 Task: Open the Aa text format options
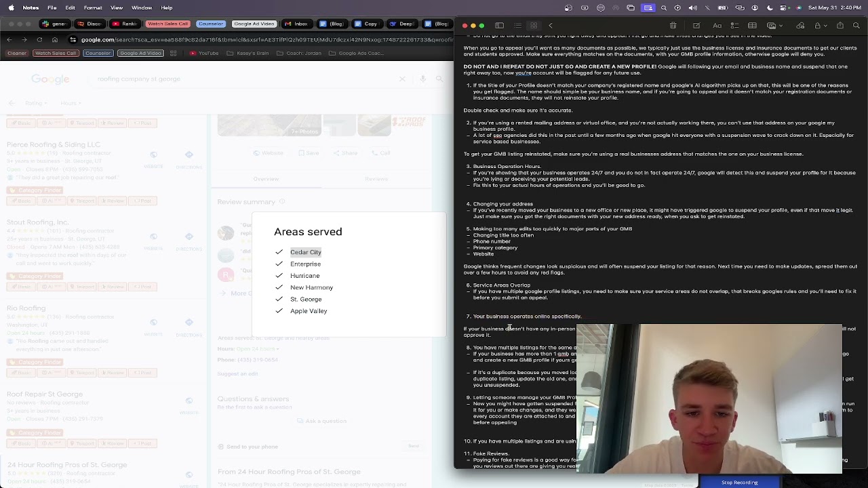[717, 26]
